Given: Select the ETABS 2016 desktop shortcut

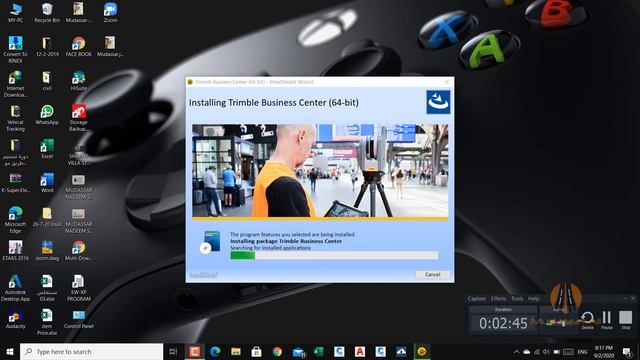Looking at the screenshot, I should [16, 251].
